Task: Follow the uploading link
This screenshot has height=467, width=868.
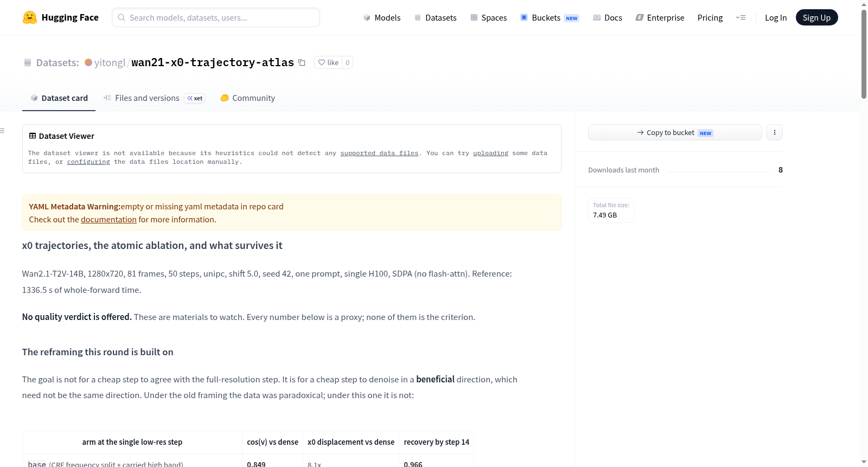Action: 490,153
